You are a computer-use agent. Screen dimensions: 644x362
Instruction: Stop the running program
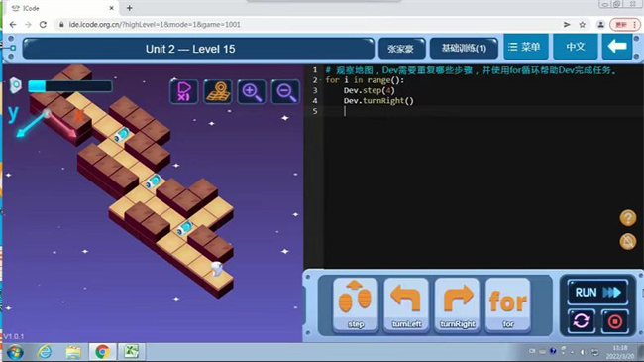[x=615, y=321]
